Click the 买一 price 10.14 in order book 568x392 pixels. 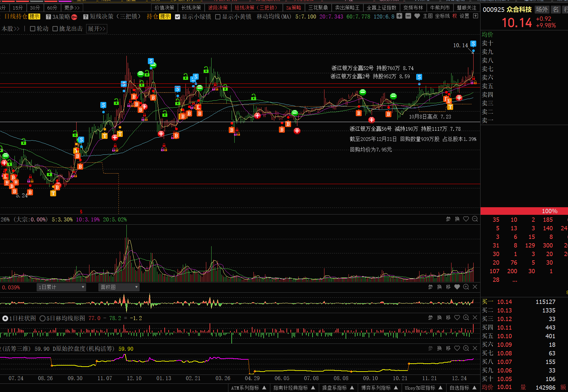pos(504,302)
